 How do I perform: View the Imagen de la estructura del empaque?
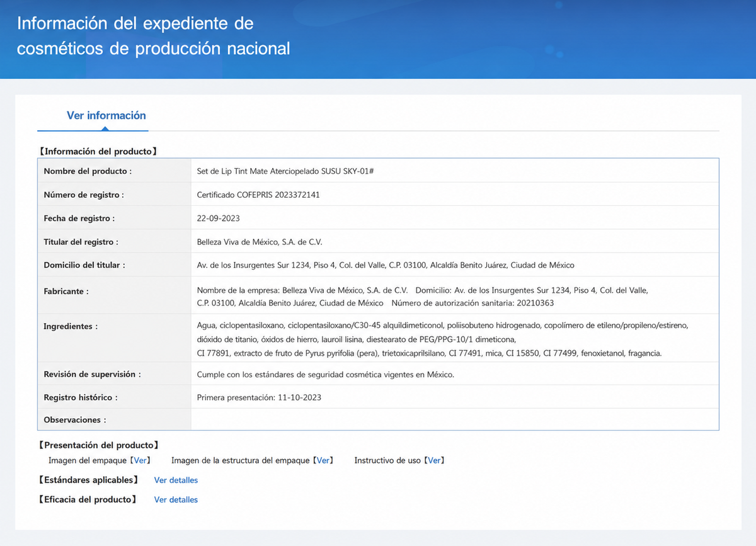(323, 460)
